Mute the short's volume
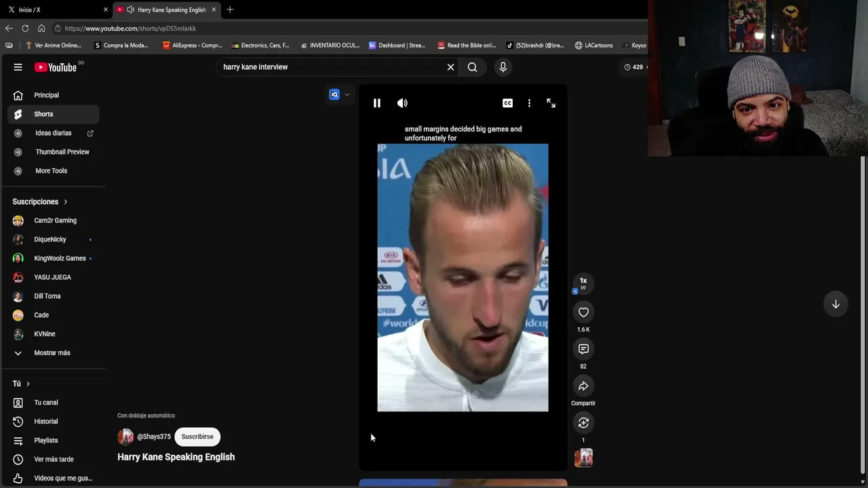This screenshot has height=488, width=868. [402, 103]
